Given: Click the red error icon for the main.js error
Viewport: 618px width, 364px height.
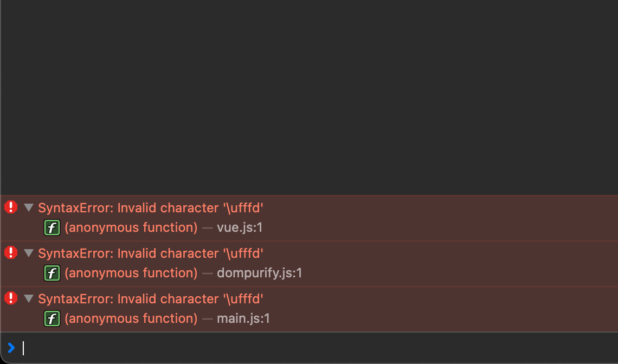Looking at the screenshot, I should tap(11, 298).
